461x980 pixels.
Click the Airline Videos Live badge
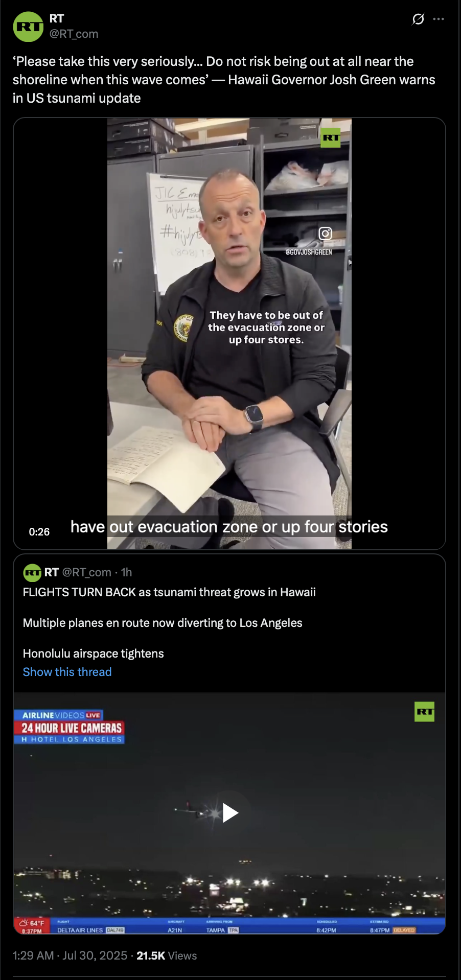[59, 715]
